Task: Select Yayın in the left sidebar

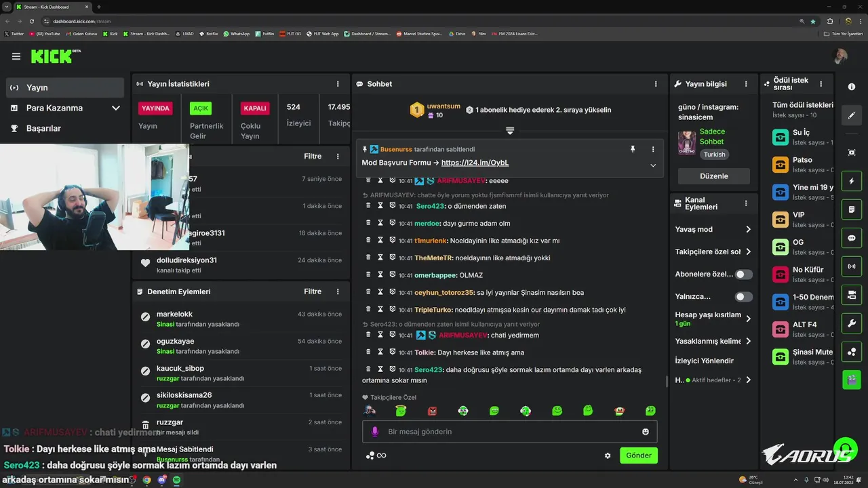Action: [65, 87]
